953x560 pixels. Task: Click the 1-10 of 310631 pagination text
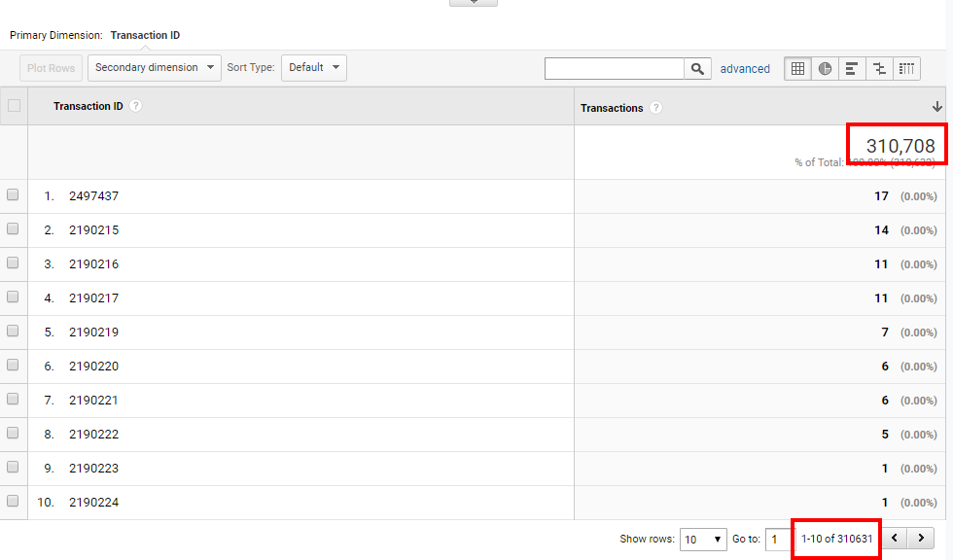pos(836,539)
